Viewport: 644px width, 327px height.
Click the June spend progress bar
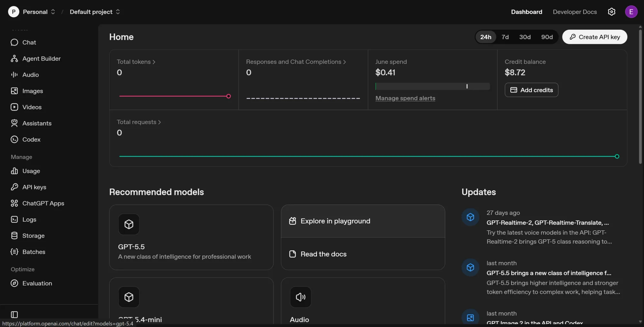(432, 86)
